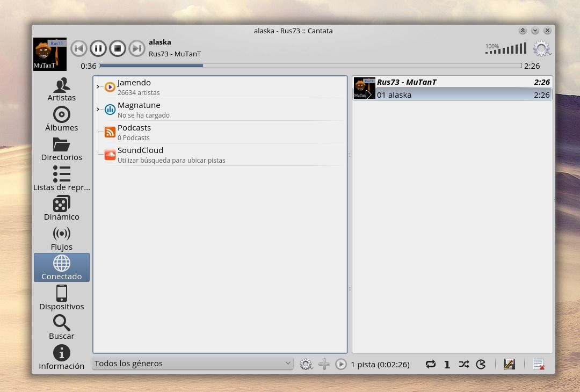Switch to the Artistas view
The width and height of the screenshot is (580, 392).
click(61, 90)
